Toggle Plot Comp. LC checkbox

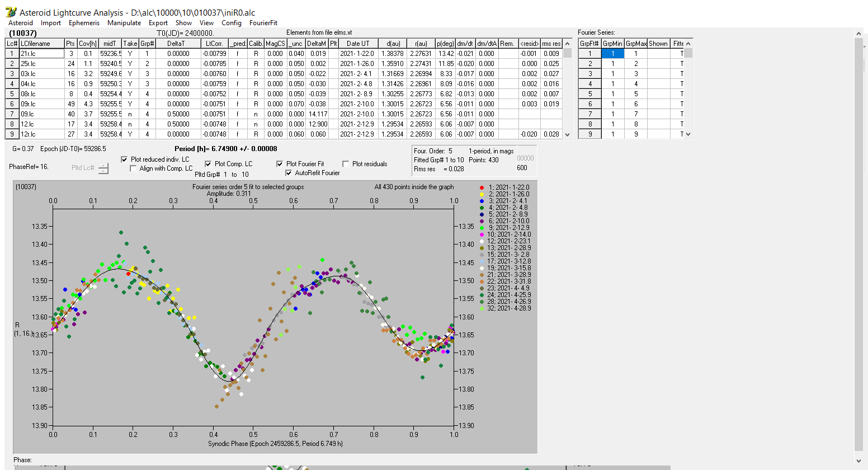[209, 164]
